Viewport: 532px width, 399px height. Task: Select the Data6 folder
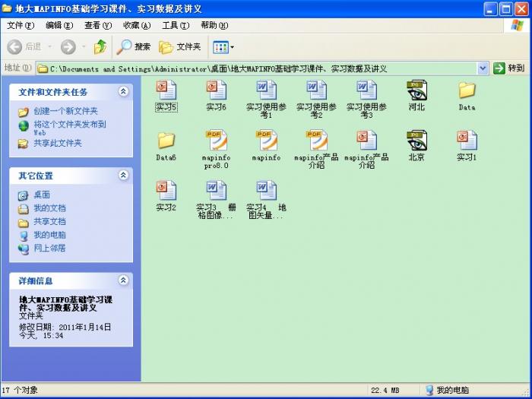[x=166, y=141]
